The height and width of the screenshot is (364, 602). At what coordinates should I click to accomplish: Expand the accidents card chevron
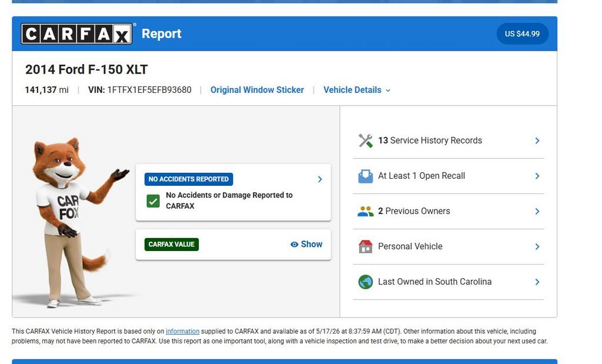tap(320, 179)
